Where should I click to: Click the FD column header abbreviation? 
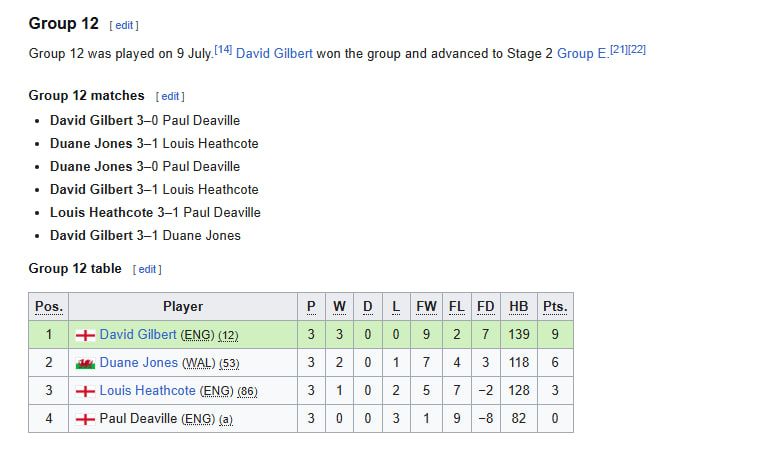click(x=486, y=307)
